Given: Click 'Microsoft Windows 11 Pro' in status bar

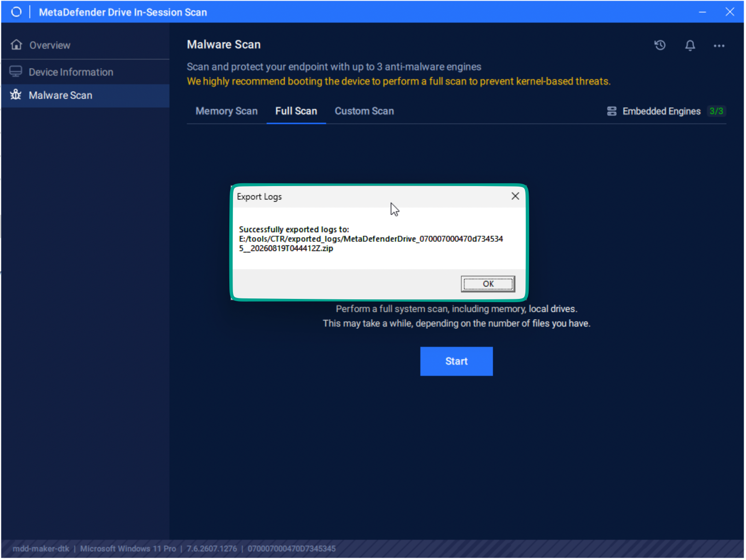Looking at the screenshot, I should 128,549.
